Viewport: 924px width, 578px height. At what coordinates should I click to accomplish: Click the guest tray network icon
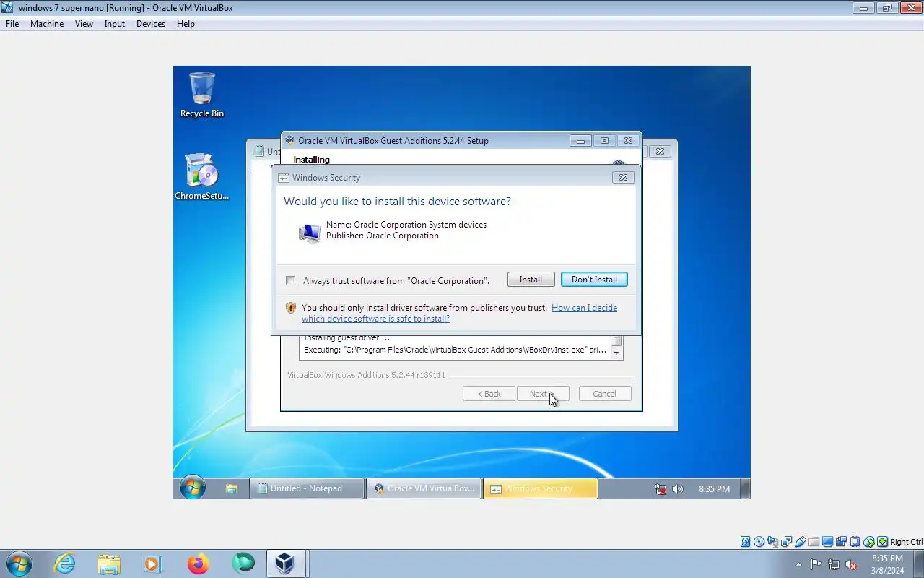pos(661,489)
